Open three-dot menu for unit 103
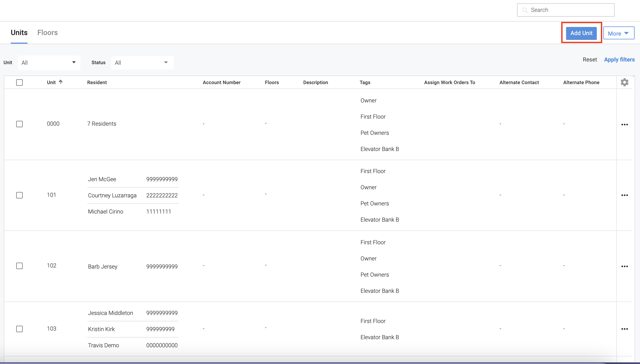 pyautogui.click(x=624, y=329)
